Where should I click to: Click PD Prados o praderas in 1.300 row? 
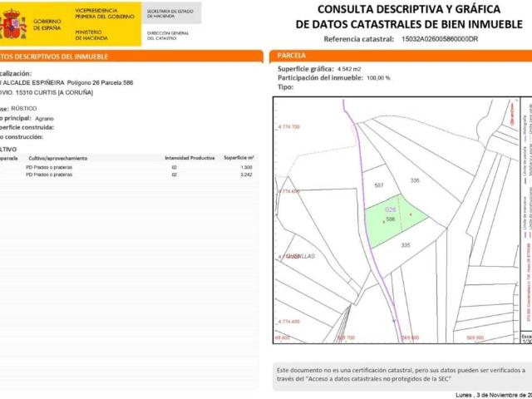(49, 167)
